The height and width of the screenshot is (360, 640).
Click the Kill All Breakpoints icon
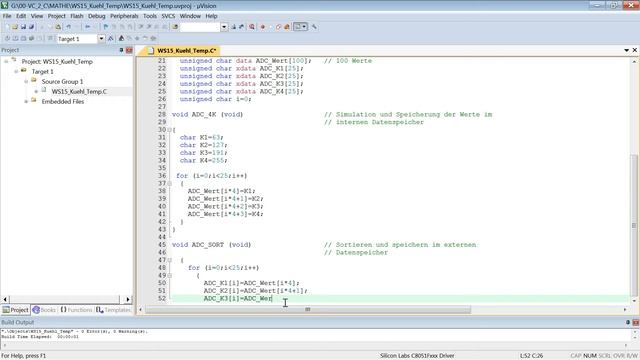pyautogui.click(x=287, y=27)
